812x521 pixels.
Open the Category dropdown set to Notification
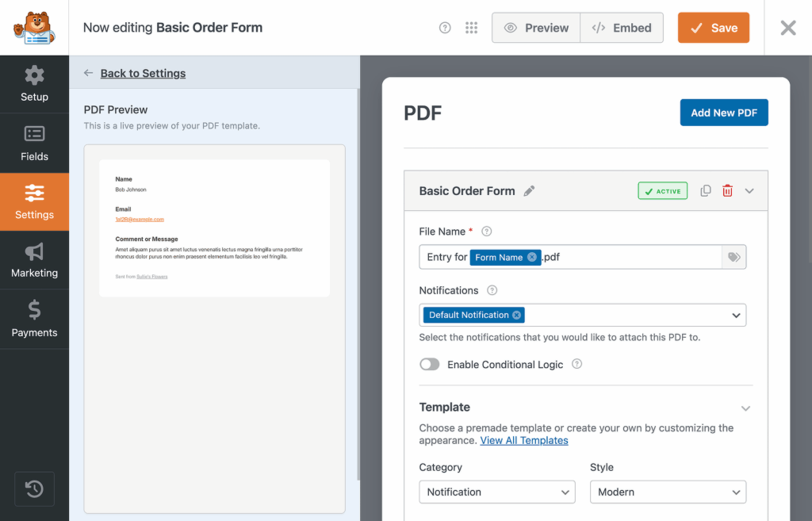[497, 492]
